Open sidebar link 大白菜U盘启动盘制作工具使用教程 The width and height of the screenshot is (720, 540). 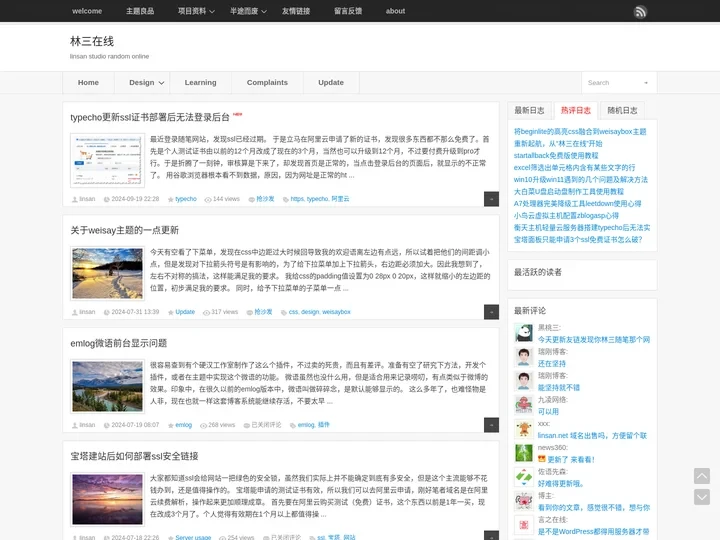569,191
